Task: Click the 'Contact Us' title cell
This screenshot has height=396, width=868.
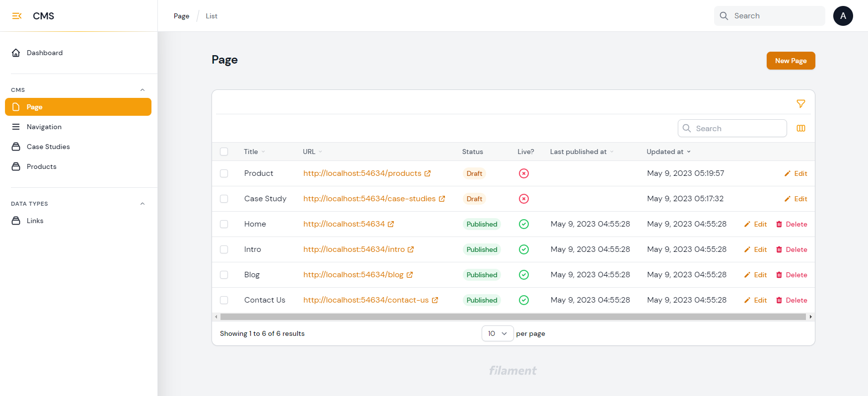Action: (x=265, y=300)
